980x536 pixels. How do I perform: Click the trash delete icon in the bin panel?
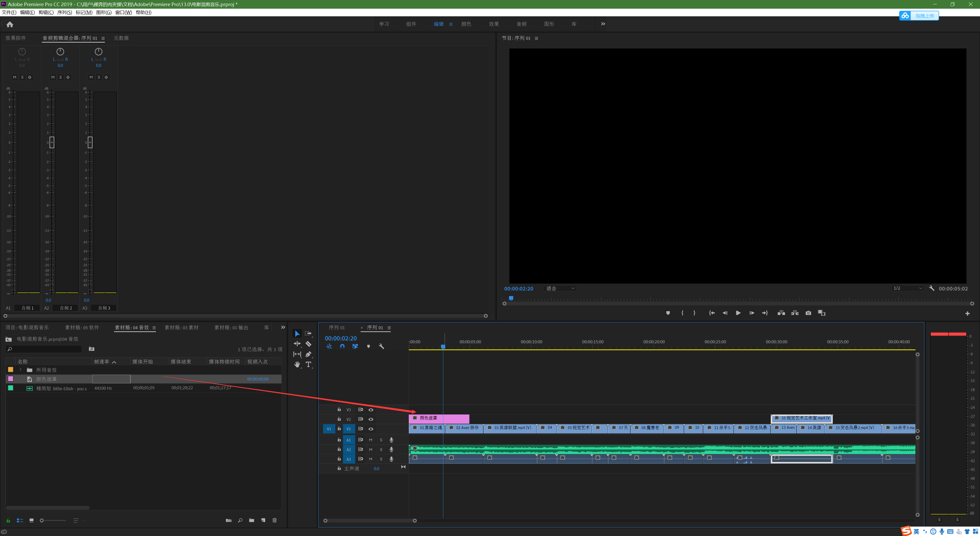point(274,520)
